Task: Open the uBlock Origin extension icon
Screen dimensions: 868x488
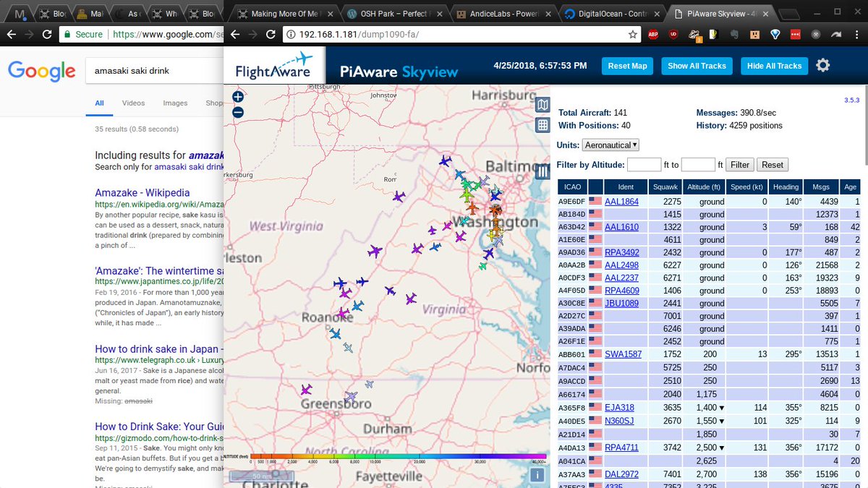Action: pyautogui.click(x=673, y=34)
